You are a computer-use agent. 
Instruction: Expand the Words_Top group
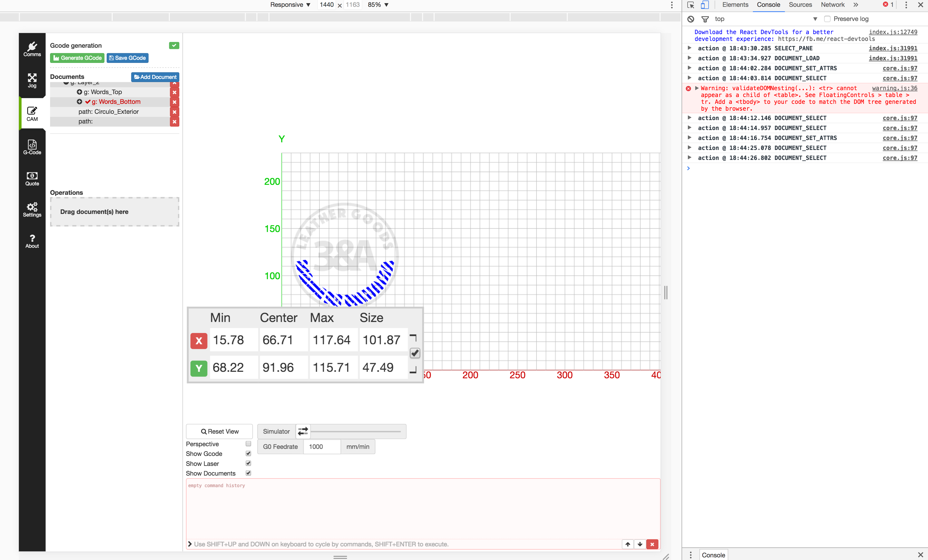[79, 92]
